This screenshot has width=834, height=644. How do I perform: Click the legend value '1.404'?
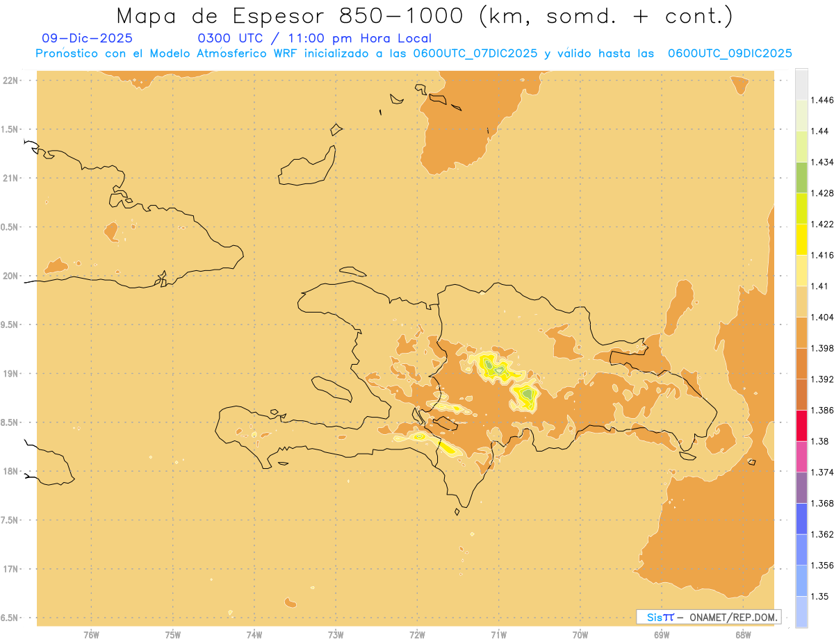821,317
